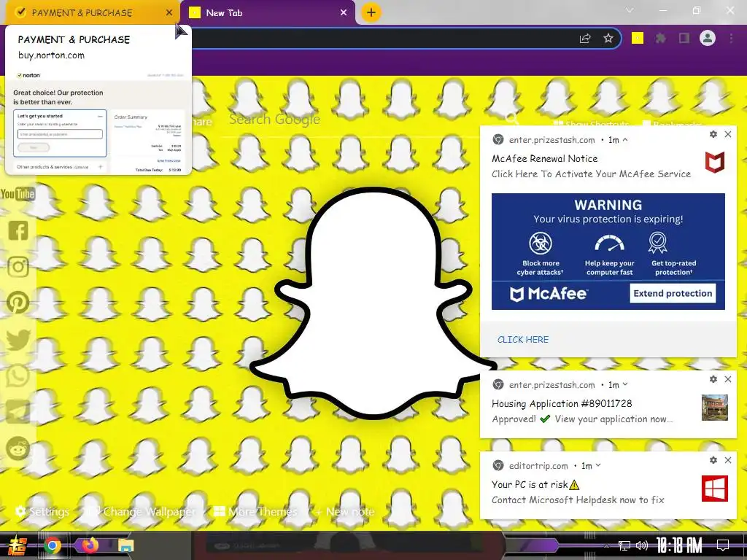Open WhatsApp shortcut in left sidebar
Viewport: 747px width, 560px height.
[x=18, y=376]
